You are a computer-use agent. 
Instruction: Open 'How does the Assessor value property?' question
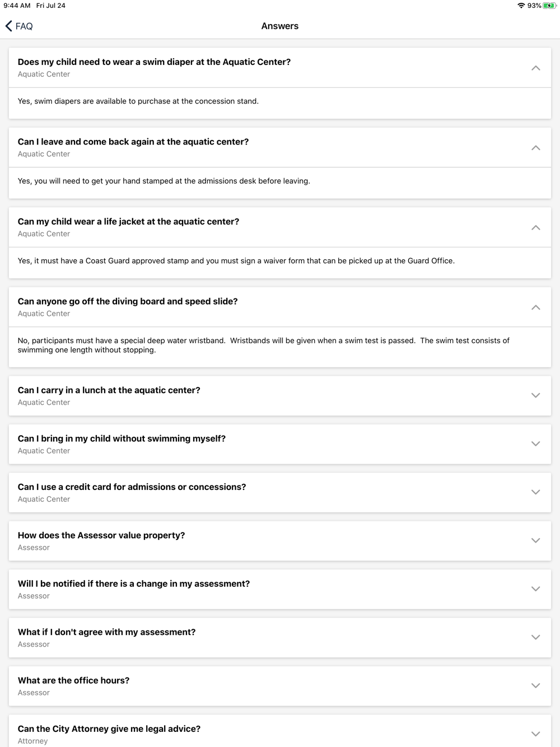101,535
